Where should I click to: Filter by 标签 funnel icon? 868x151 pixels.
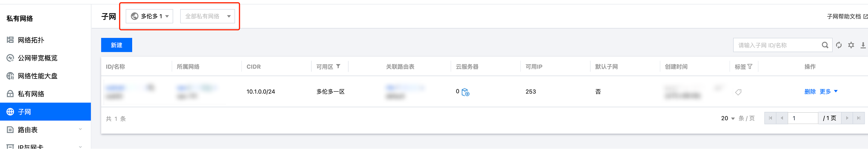tap(750, 66)
